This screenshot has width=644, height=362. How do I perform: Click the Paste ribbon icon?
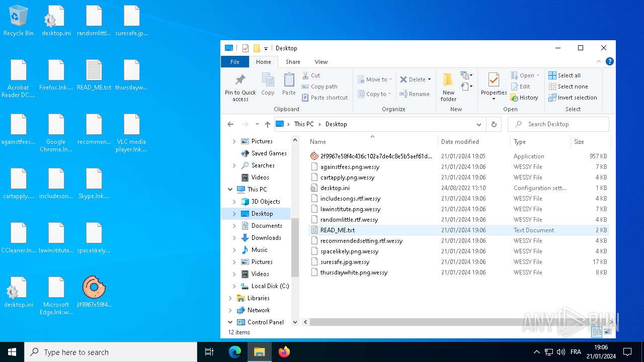[x=289, y=80]
